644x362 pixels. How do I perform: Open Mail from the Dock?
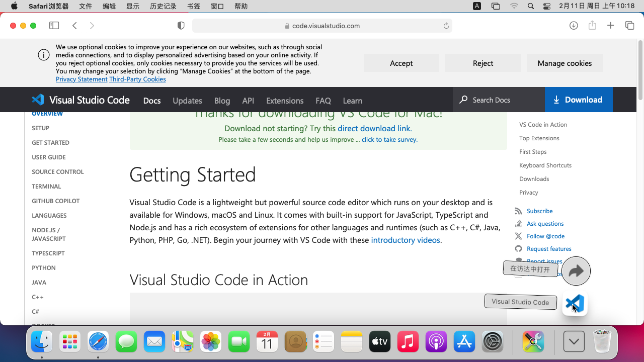tap(154, 342)
